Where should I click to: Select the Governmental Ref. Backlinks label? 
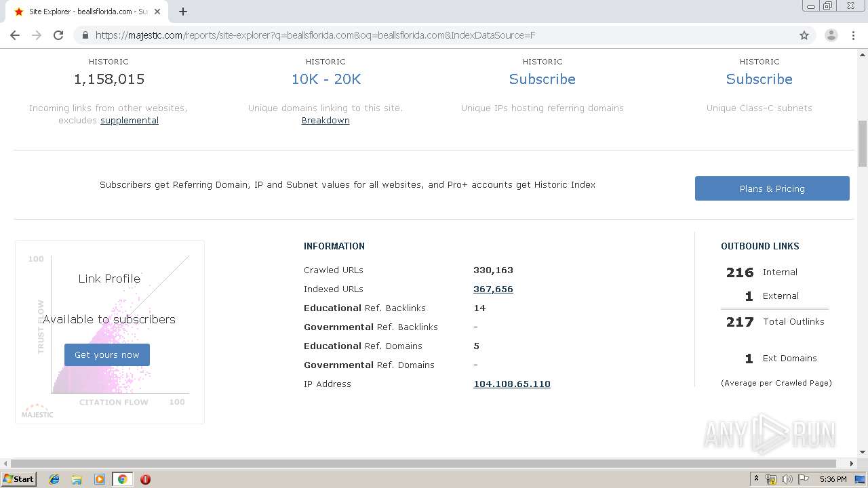pos(371,327)
